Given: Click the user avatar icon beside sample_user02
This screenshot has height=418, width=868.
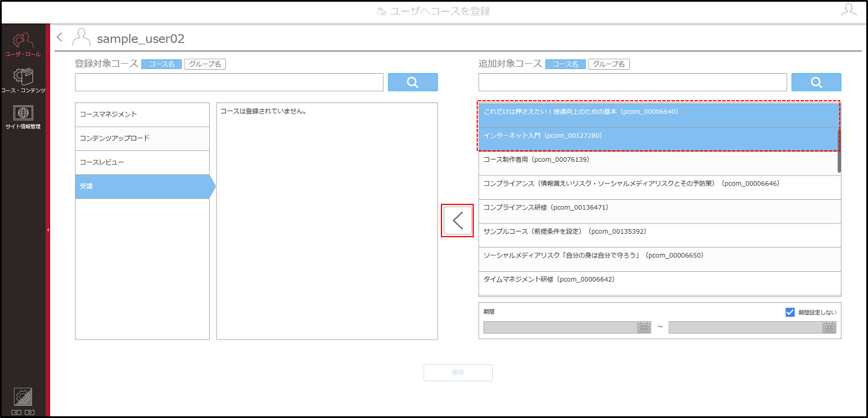Looking at the screenshot, I should point(81,37).
